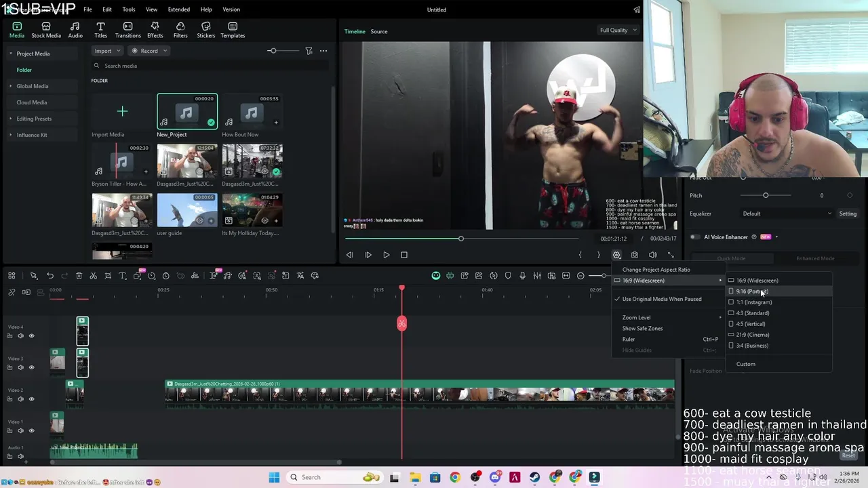
Task: Mute the Video 4 track speaker
Action: point(20,335)
